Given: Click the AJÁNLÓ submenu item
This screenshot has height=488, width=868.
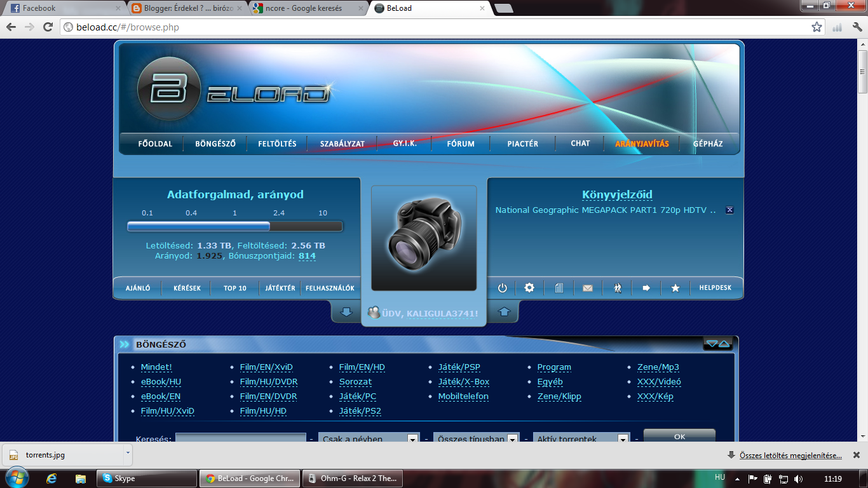Looking at the screenshot, I should click(138, 288).
